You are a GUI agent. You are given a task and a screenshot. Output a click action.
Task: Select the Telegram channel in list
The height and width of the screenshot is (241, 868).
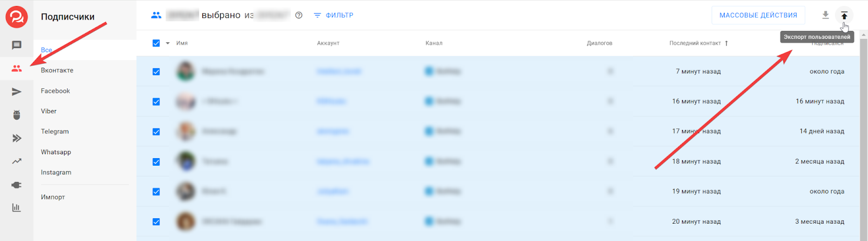pyautogui.click(x=55, y=132)
